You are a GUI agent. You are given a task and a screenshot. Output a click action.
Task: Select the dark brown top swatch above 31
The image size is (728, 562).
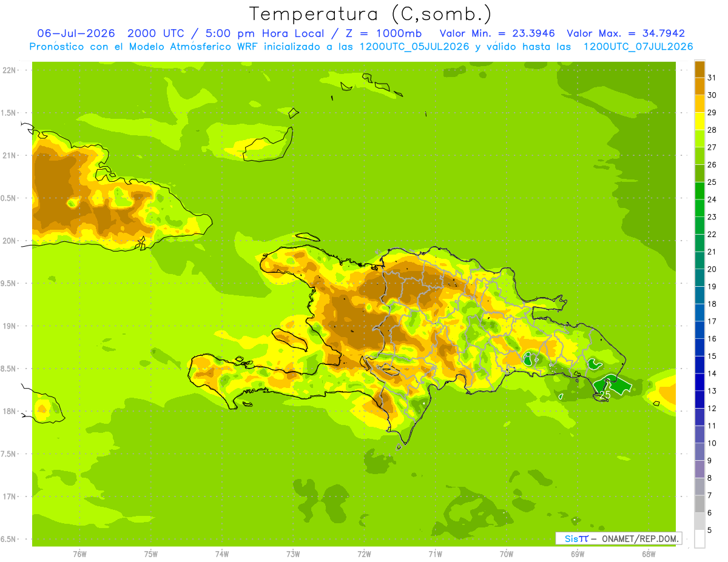[x=699, y=69]
